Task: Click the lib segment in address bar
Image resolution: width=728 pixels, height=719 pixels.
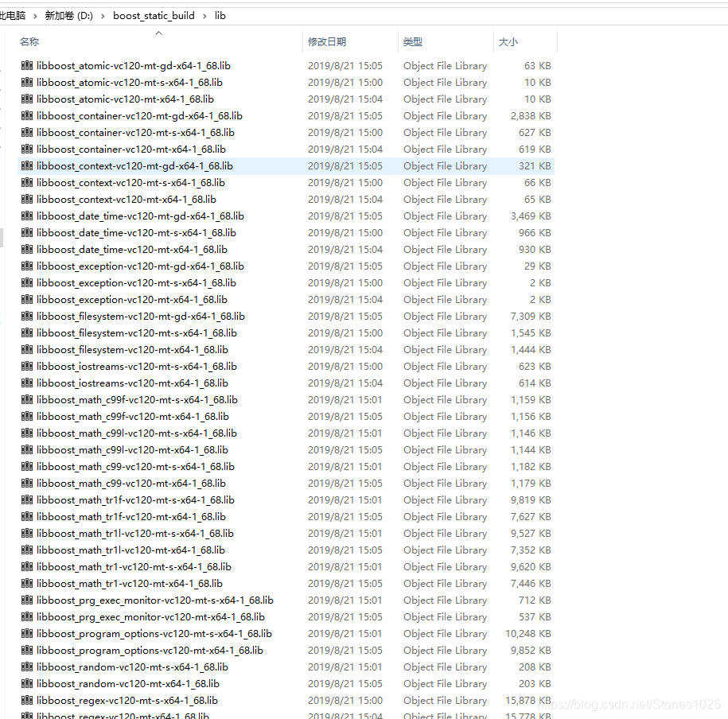Action: [220, 16]
